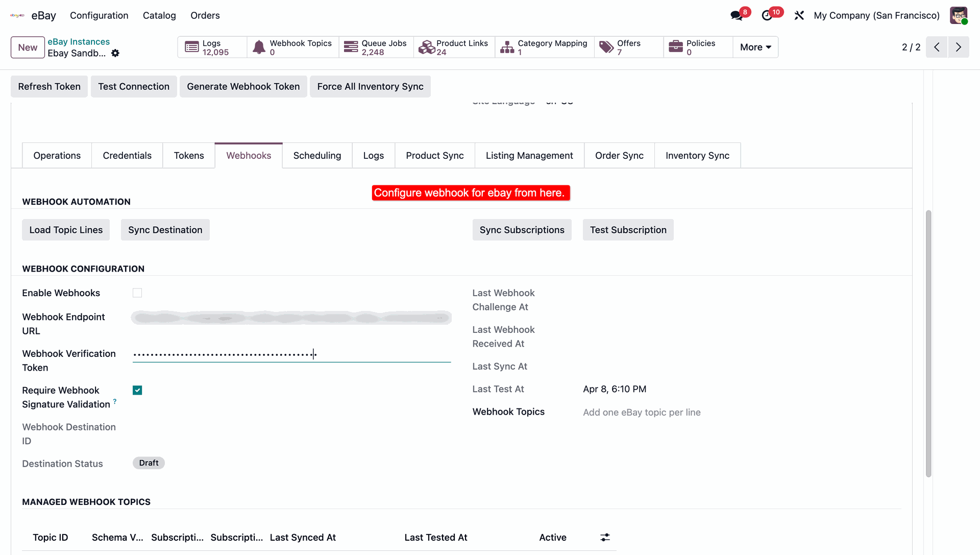Switch to the Scheduling tab
This screenshot has width=980, height=555.
pos(317,155)
